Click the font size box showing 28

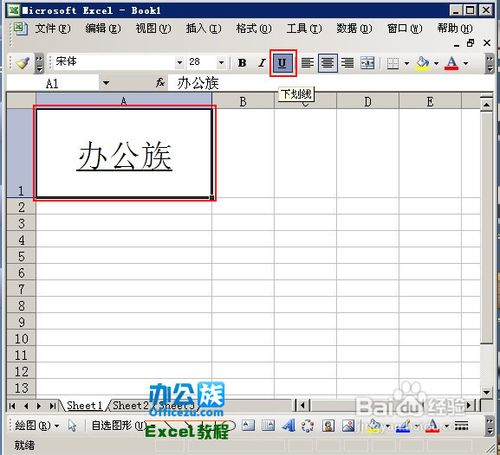click(x=201, y=62)
